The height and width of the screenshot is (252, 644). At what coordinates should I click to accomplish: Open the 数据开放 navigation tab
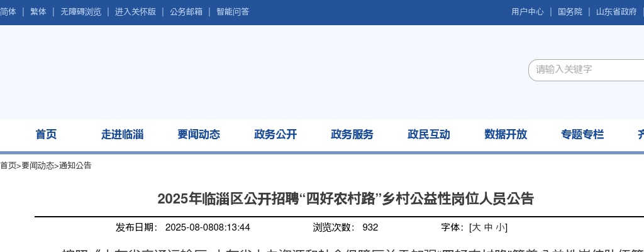506,134
